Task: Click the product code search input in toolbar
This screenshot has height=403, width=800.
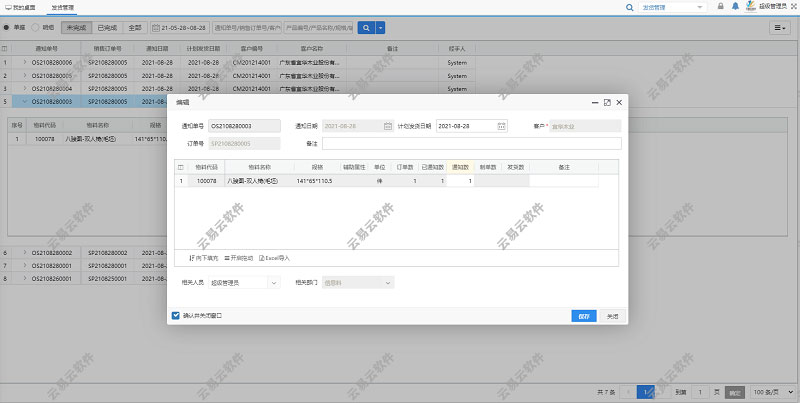Action: [318, 28]
